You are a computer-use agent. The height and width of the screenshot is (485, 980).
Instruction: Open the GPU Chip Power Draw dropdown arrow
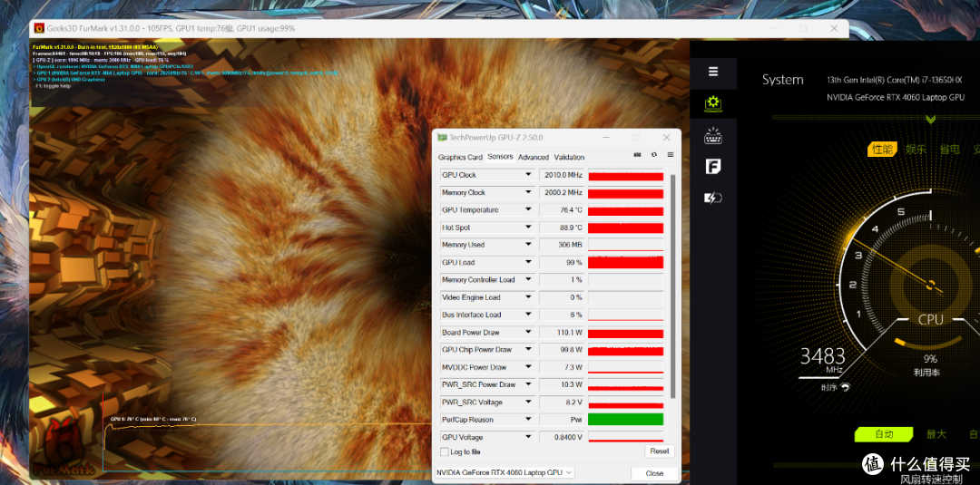pyautogui.click(x=528, y=350)
